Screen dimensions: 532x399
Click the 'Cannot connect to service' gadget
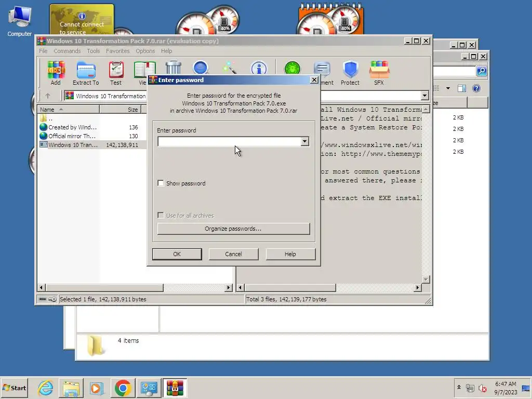pos(82,20)
